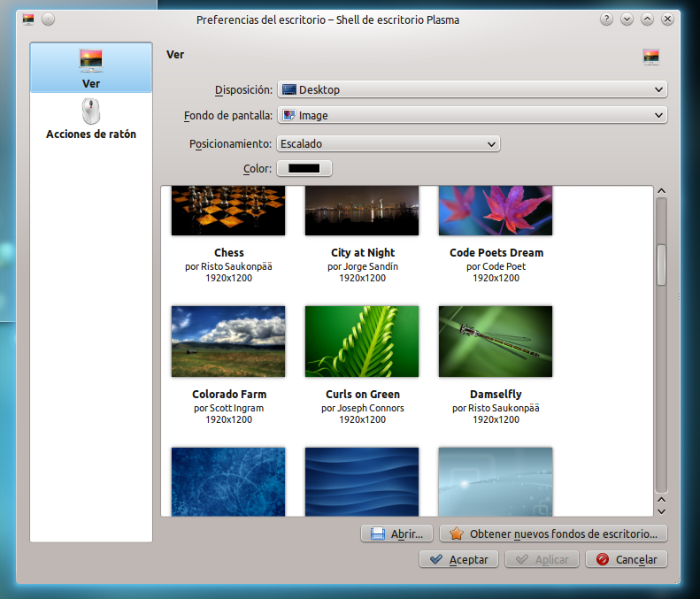Image resolution: width=700 pixels, height=599 pixels.
Task: Click the checkmark icon on Aceptar
Action: click(435, 559)
